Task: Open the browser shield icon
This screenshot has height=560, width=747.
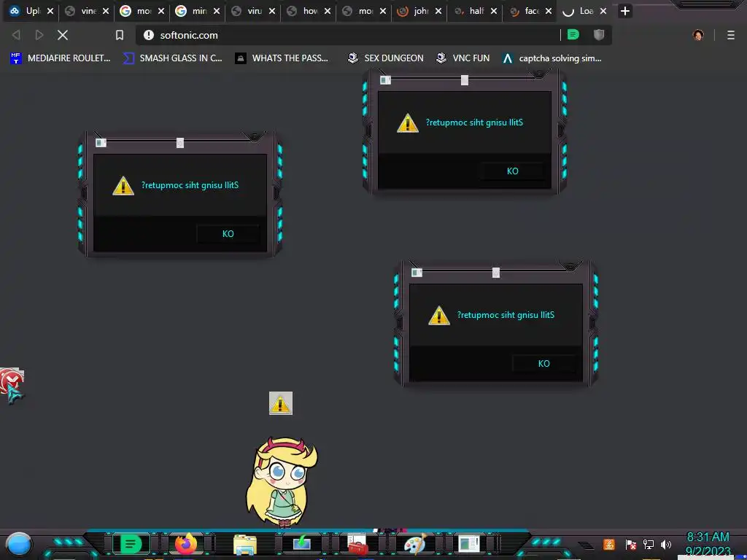Action: tap(599, 34)
